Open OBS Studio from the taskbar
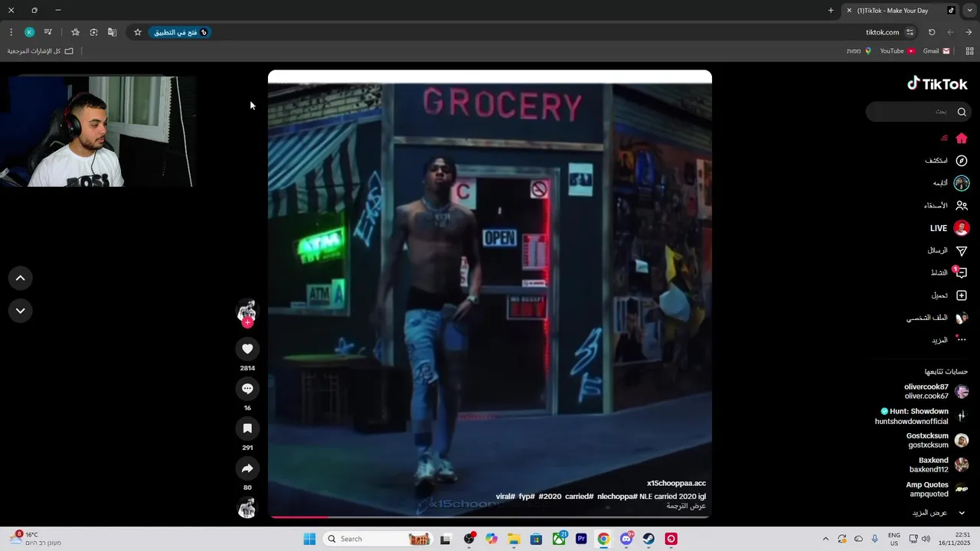 pos(469,539)
